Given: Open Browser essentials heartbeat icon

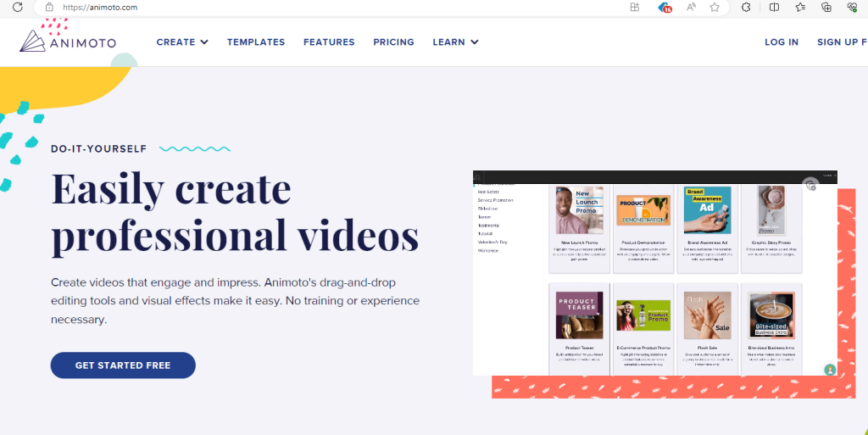Looking at the screenshot, I should point(853,7).
